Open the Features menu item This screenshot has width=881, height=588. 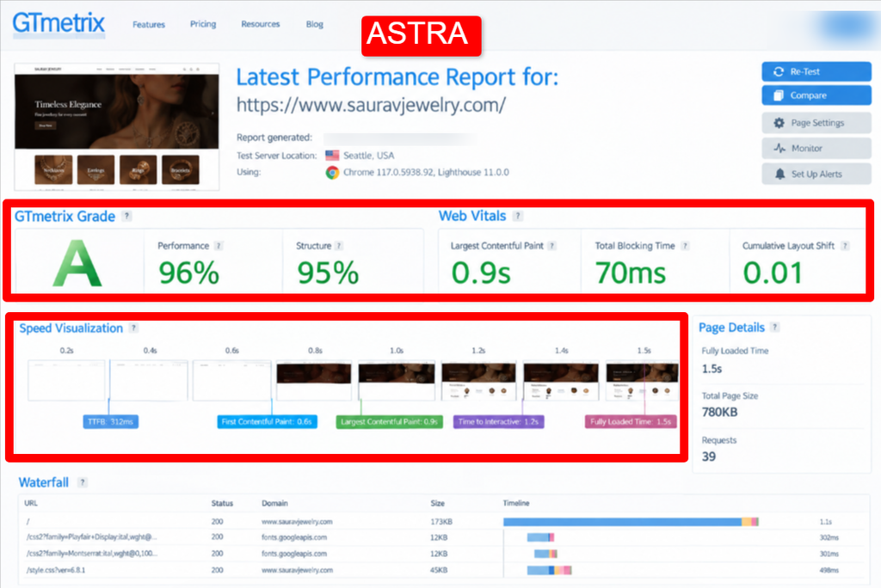point(149,25)
